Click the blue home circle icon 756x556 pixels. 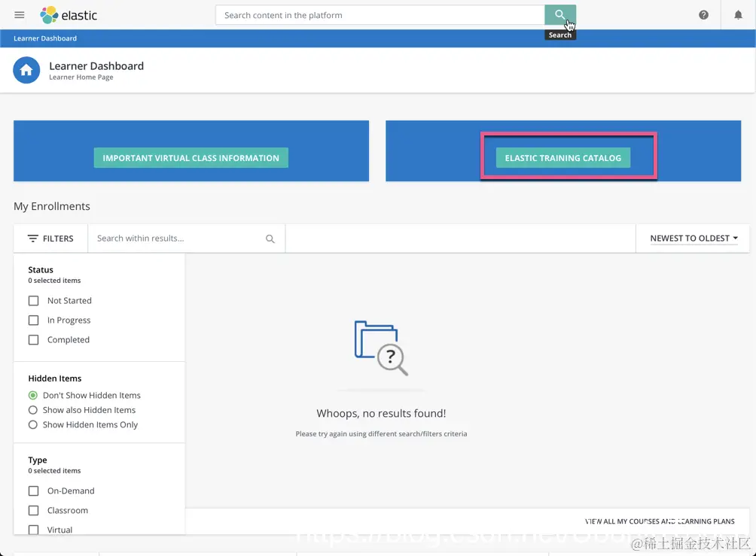26,70
